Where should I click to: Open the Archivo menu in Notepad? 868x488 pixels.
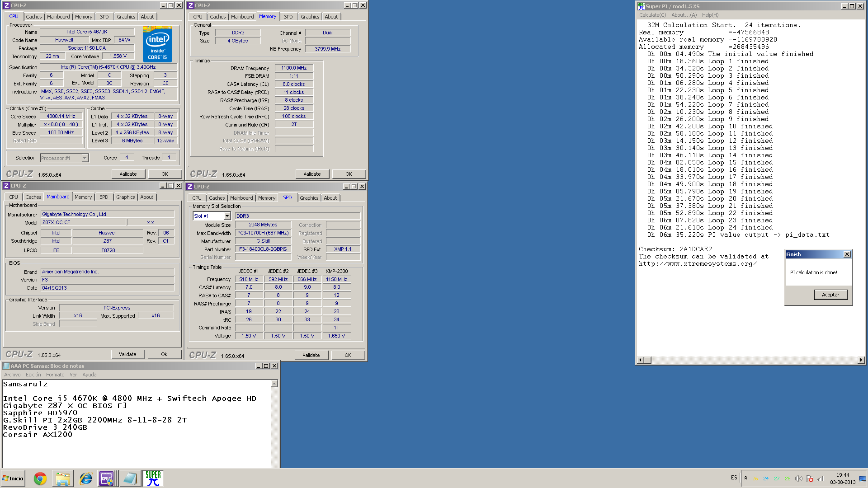pos(12,375)
